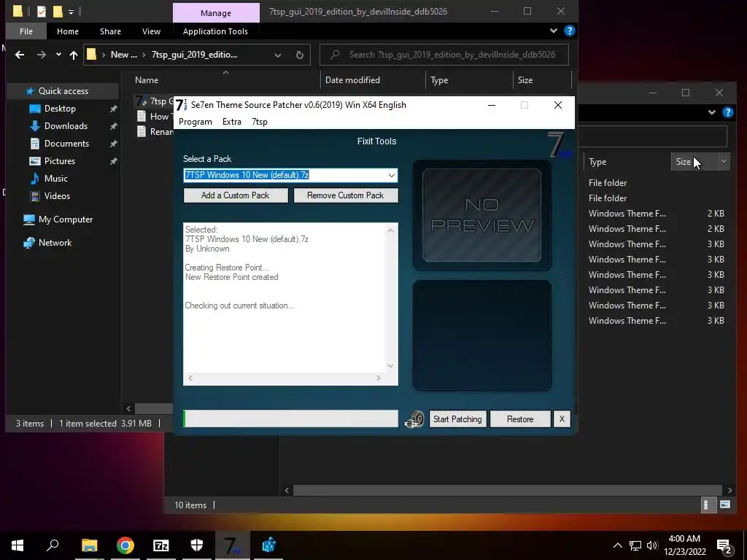Open the Share ribbon tab
Viewport: 747px width, 560px height.
[111, 31]
